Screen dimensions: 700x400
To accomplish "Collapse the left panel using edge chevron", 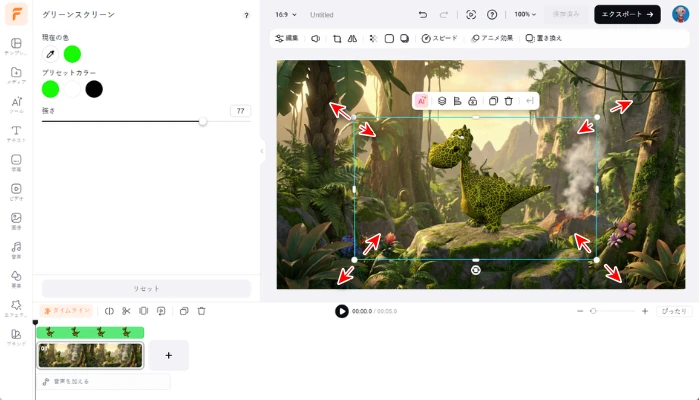I will (x=261, y=152).
